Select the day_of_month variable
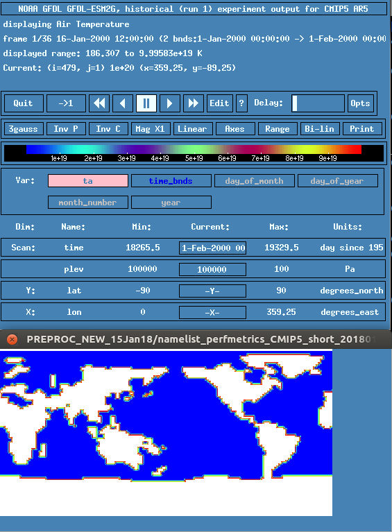 tap(254, 181)
